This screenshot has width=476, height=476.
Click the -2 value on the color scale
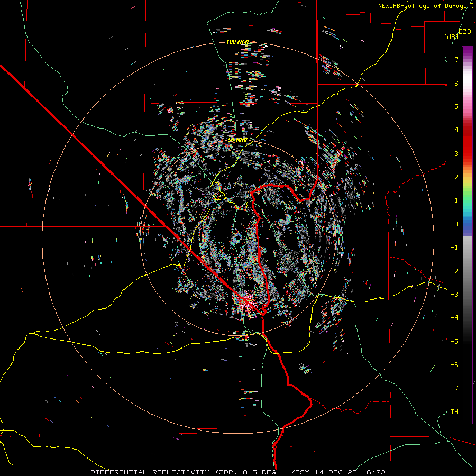pyautogui.click(x=454, y=271)
